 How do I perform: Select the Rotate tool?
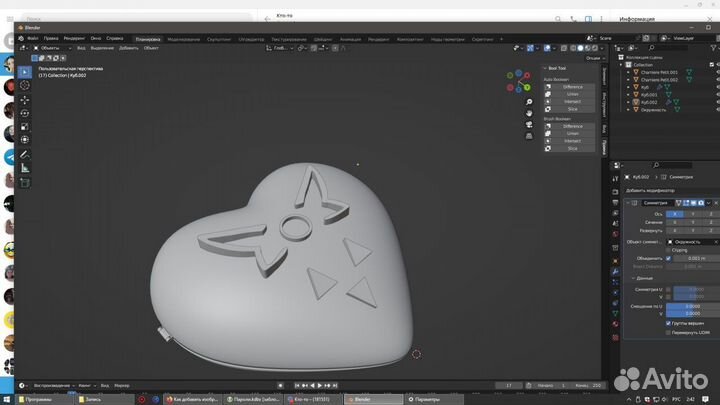(x=25, y=113)
